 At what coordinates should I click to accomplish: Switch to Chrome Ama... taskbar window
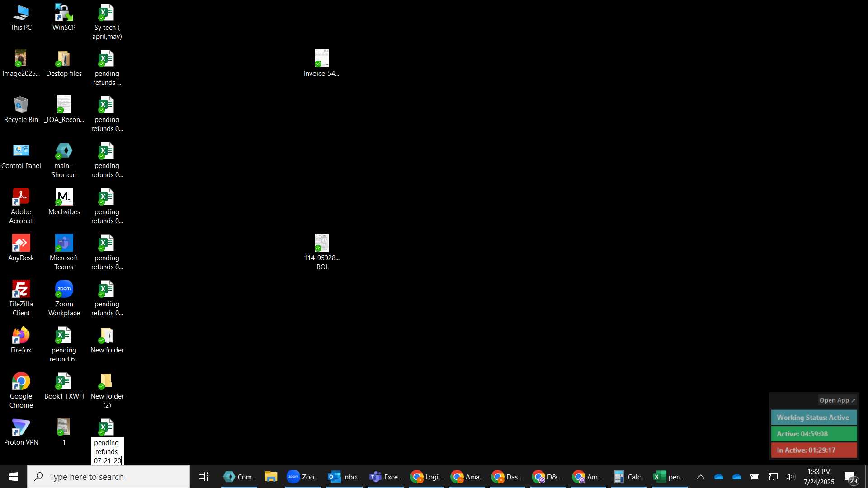click(467, 477)
